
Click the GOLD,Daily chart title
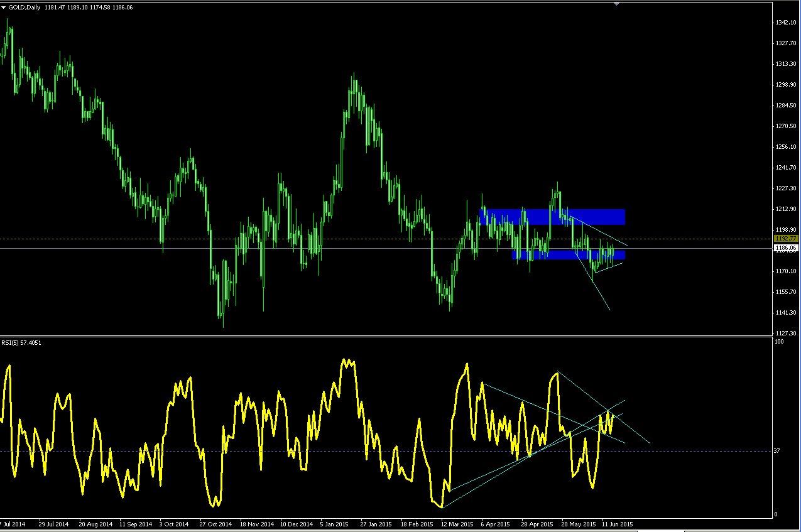click(25, 7)
